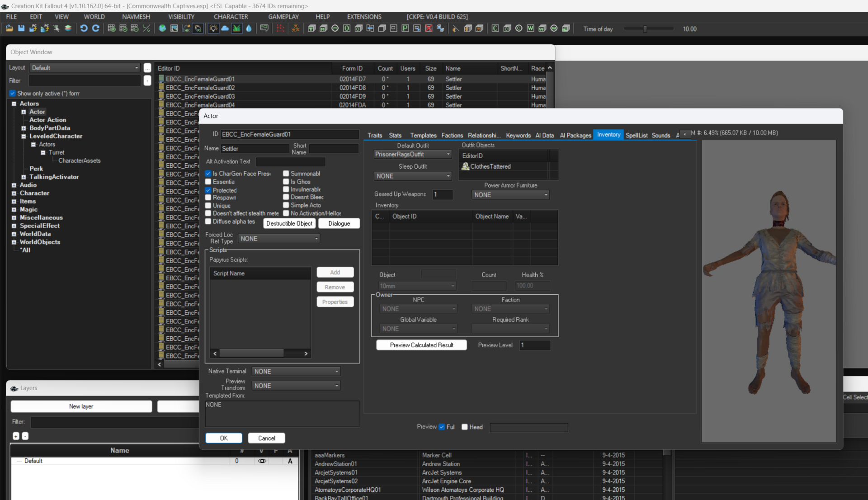Click the Dialogue button

[339, 223]
